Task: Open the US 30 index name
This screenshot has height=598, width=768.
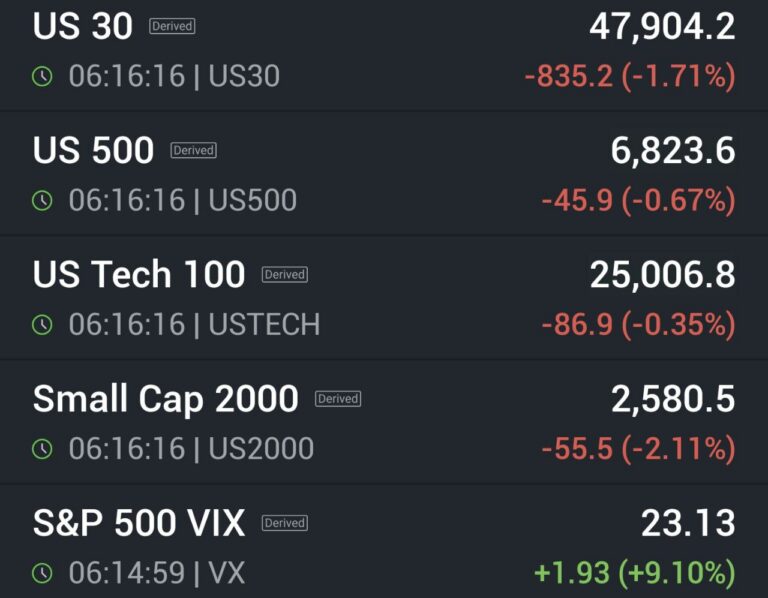Action: click(x=83, y=27)
